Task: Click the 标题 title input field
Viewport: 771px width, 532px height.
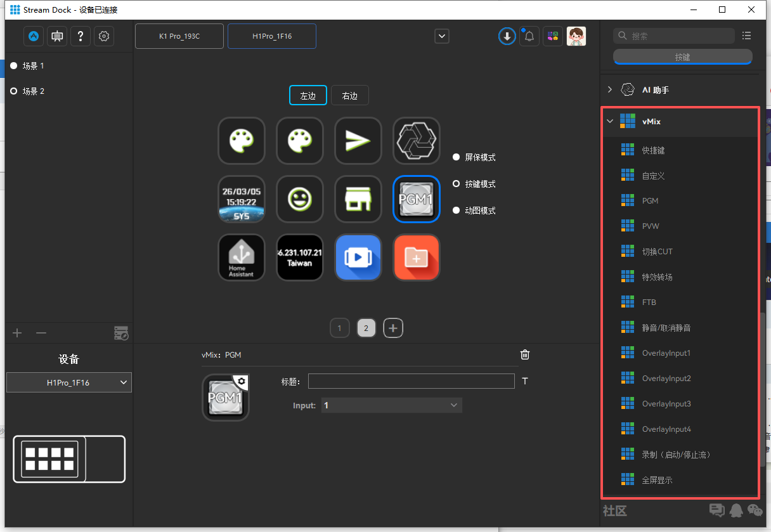Action: tap(411, 381)
